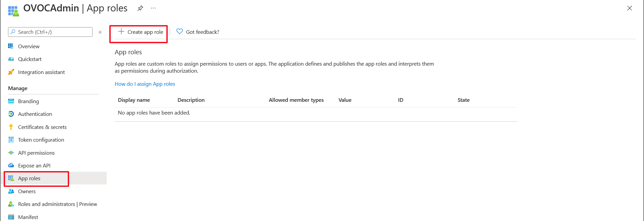Click the Branding icon in sidebar
The width and height of the screenshot is (644, 221).
coord(11,101)
